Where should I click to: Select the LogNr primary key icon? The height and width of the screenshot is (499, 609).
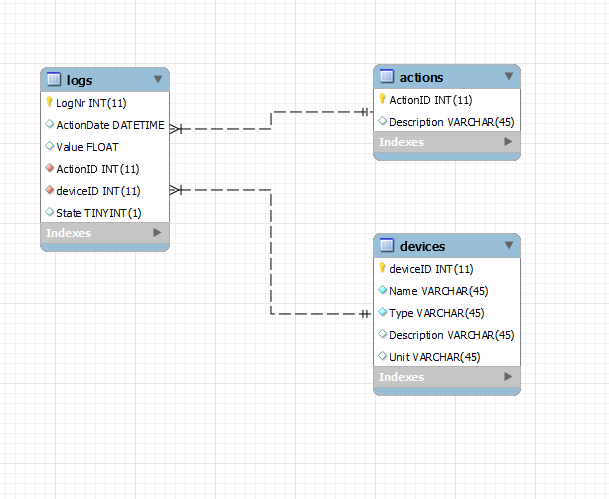pyautogui.click(x=49, y=102)
